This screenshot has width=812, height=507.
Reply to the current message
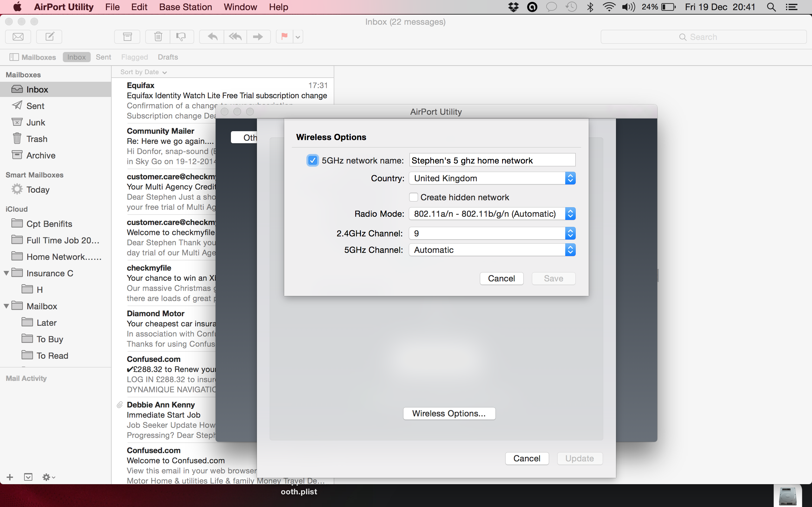211,36
